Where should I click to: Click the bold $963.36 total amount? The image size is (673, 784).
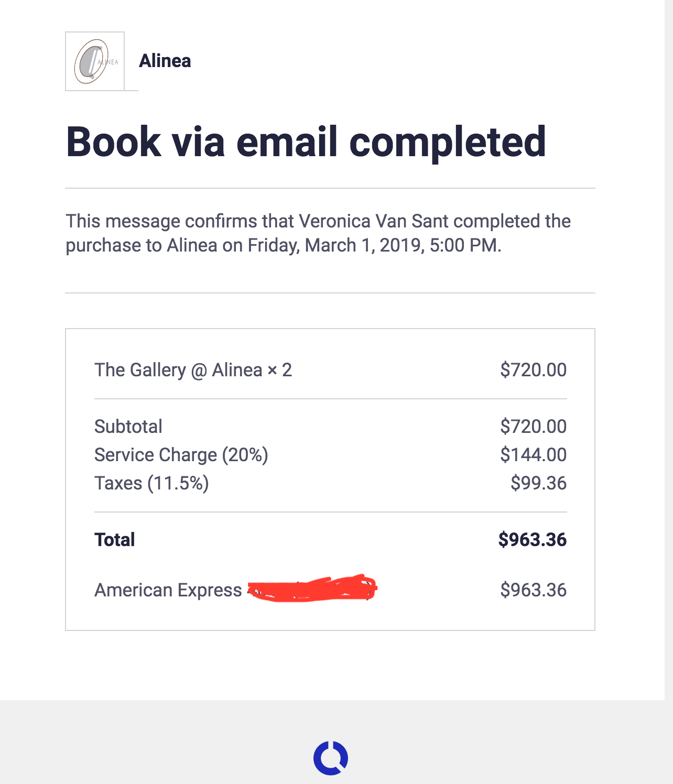pyautogui.click(x=532, y=540)
